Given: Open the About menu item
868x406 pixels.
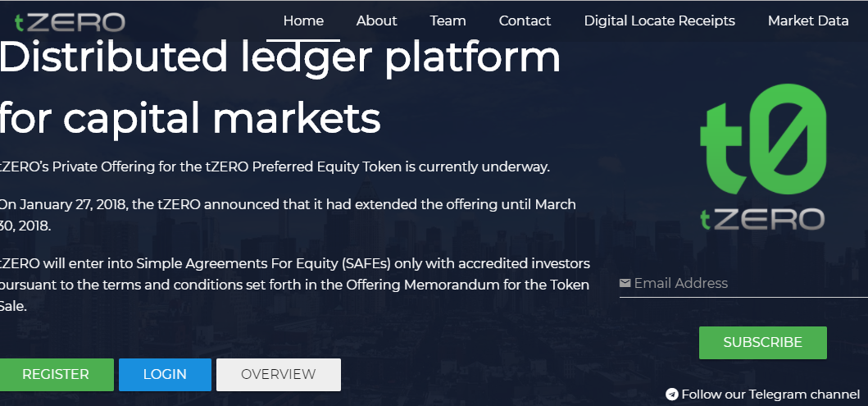Looking at the screenshot, I should pyautogui.click(x=376, y=21).
